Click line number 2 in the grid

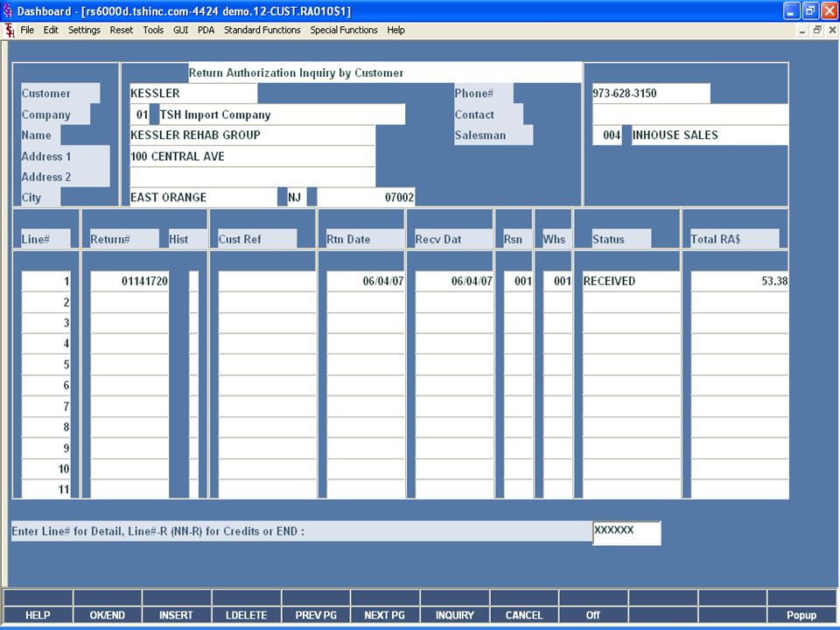coord(45,302)
